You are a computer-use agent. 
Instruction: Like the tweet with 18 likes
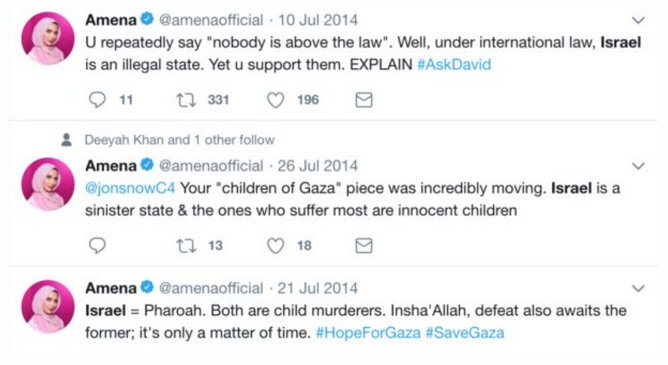pyautogui.click(x=275, y=246)
